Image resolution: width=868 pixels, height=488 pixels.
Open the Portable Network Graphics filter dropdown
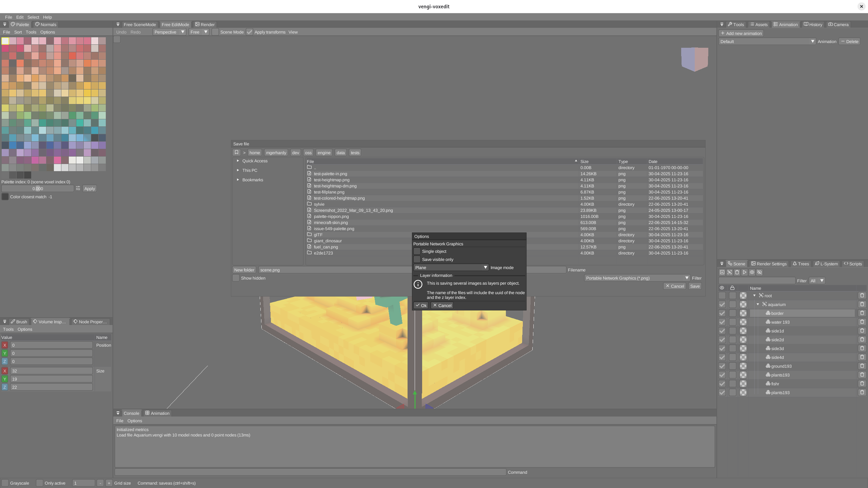point(637,278)
